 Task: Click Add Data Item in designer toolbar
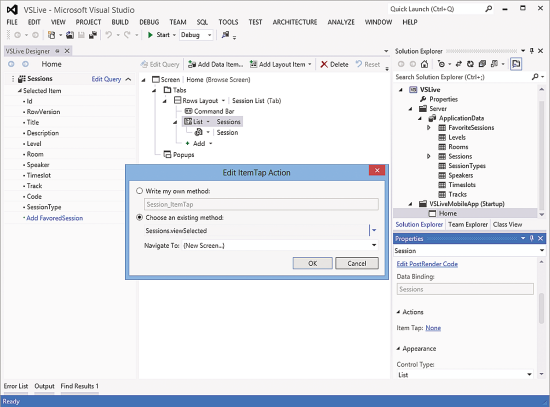point(215,64)
